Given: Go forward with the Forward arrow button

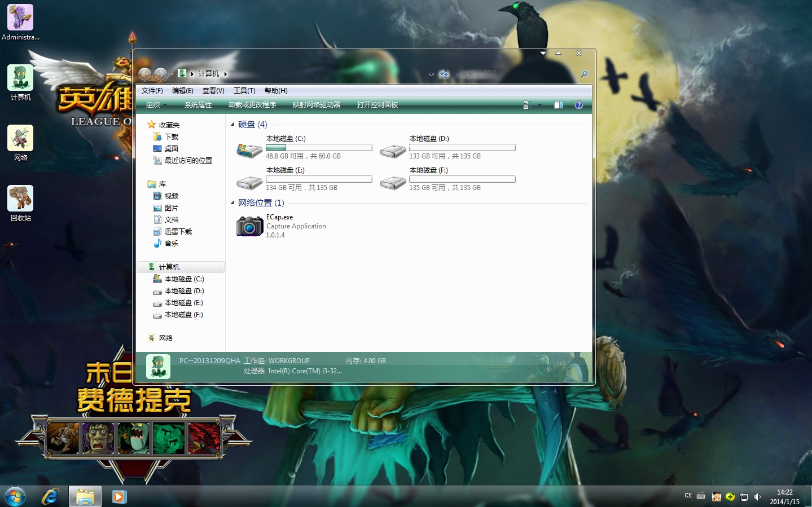Looking at the screenshot, I should pos(161,74).
